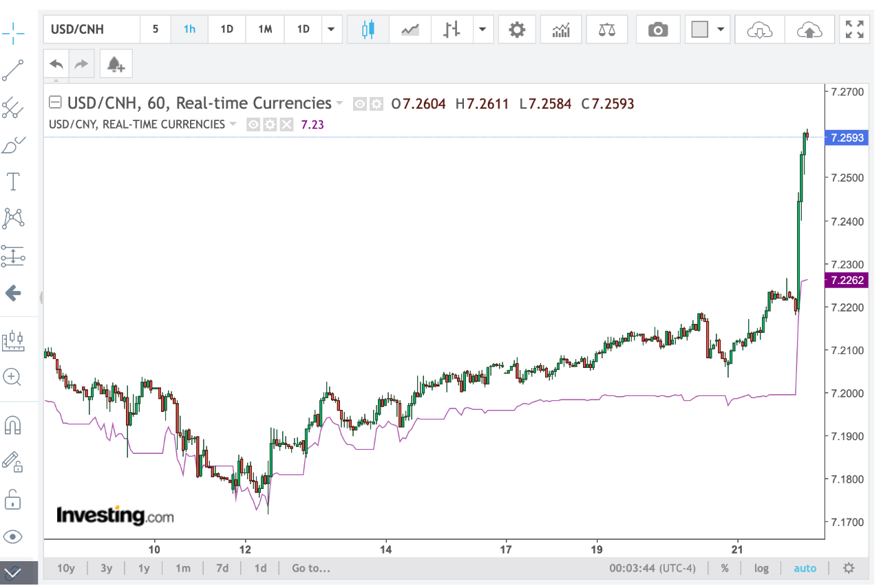Click the 1y date range button
Image resolution: width=881 pixels, height=588 pixels.
144,568
